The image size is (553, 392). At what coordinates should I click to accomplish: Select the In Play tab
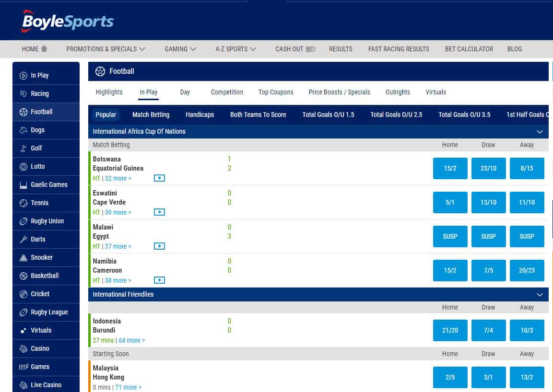(x=149, y=92)
